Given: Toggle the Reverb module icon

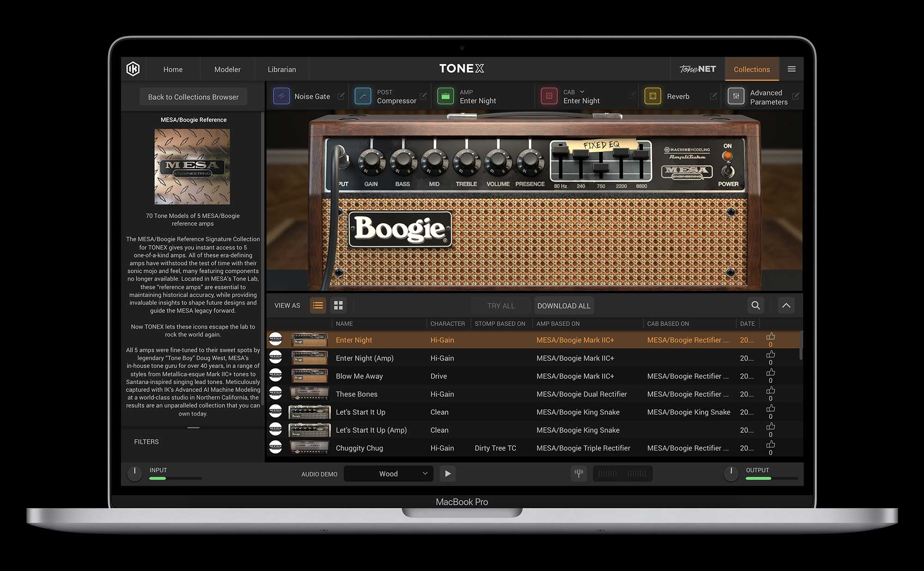Looking at the screenshot, I should (x=652, y=96).
